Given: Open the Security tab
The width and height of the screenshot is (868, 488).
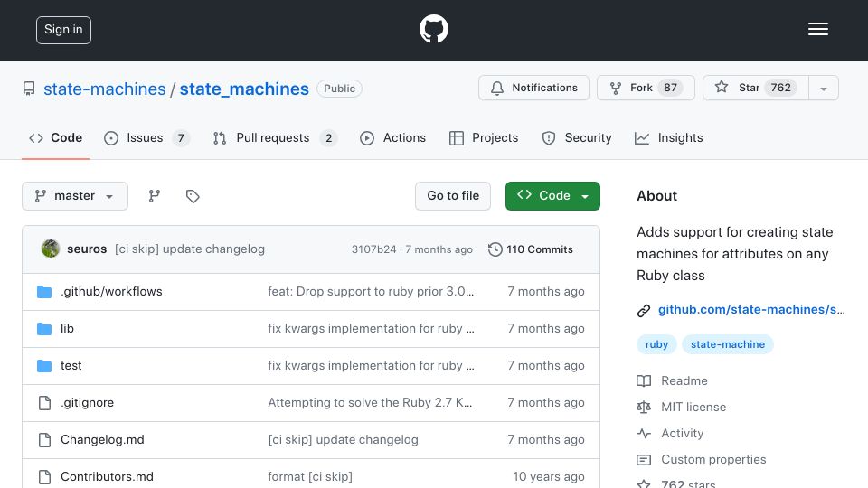Looking at the screenshot, I should point(577,137).
